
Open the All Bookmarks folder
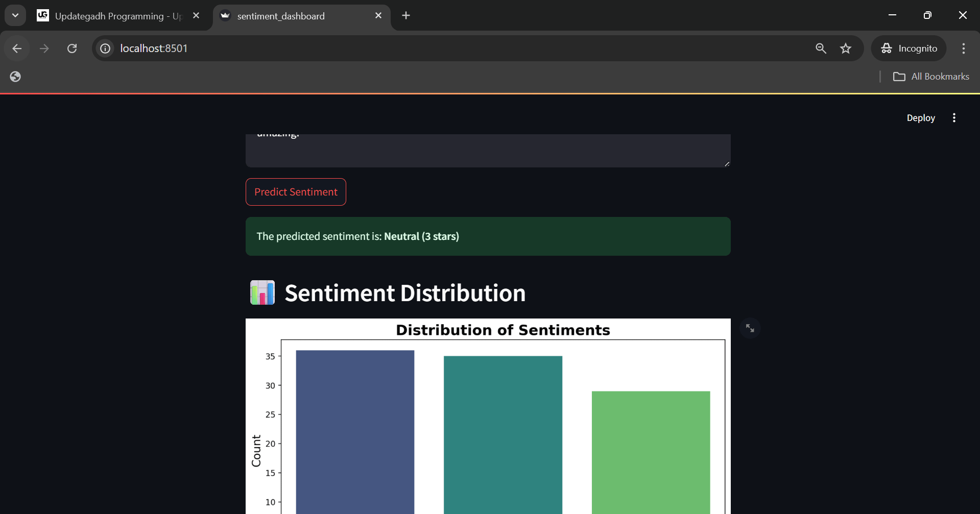[930, 76]
